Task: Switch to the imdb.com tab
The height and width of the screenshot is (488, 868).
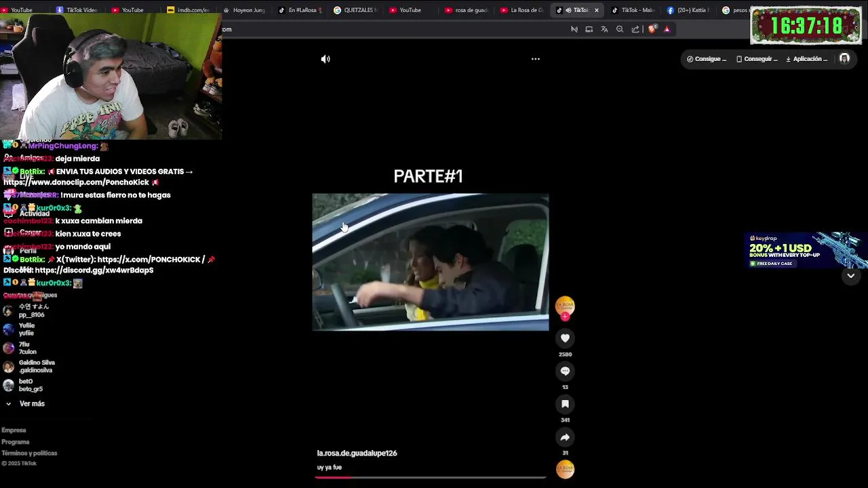Action: point(189,10)
